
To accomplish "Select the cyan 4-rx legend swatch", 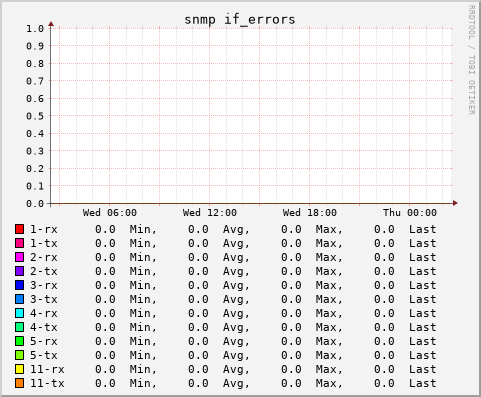I will coord(20,313).
